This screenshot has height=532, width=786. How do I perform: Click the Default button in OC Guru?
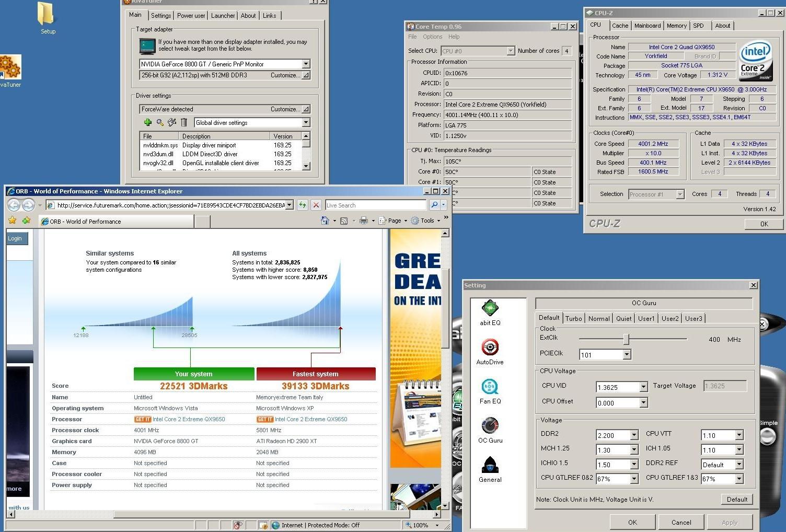[737, 499]
